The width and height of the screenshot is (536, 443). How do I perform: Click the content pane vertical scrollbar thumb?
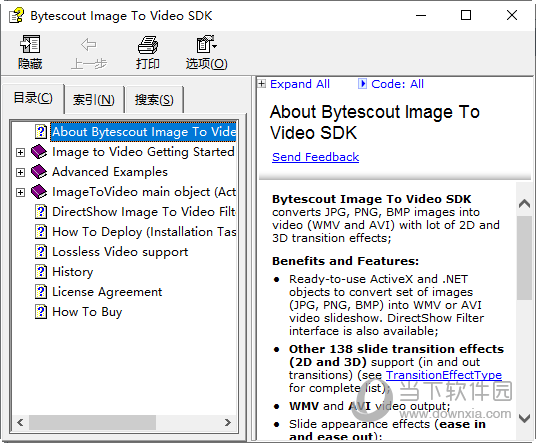[x=524, y=258]
